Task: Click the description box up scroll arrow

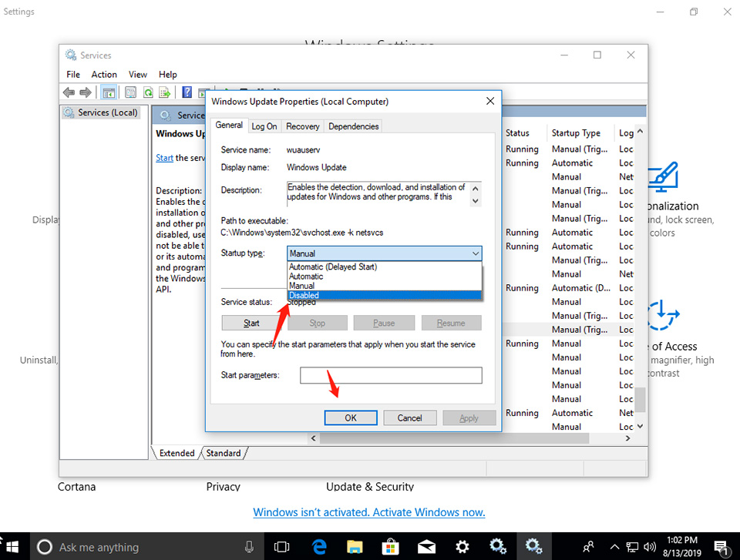Action: [476, 189]
